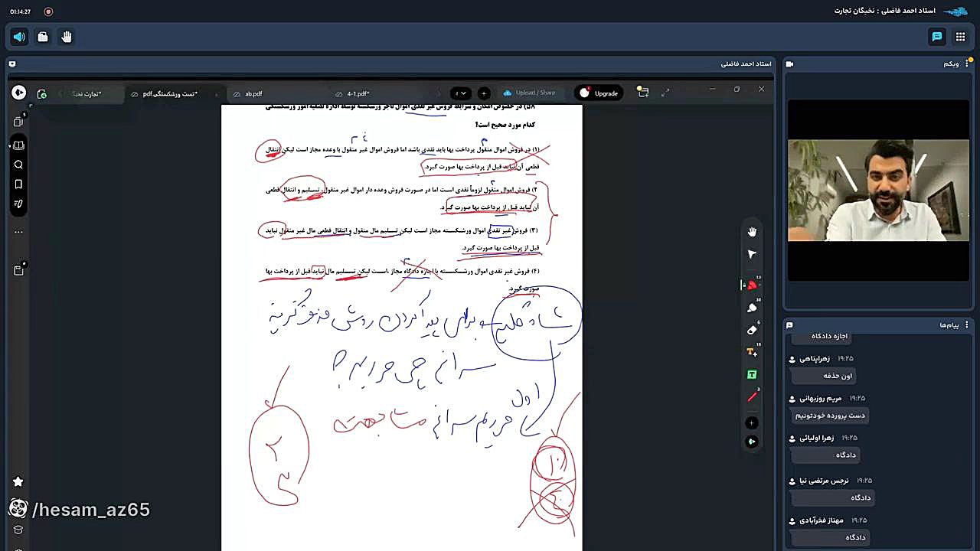Image resolution: width=980 pixels, height=551 pixels.
Task: Select chat user زهراپناهی
Action: (815, 358)
